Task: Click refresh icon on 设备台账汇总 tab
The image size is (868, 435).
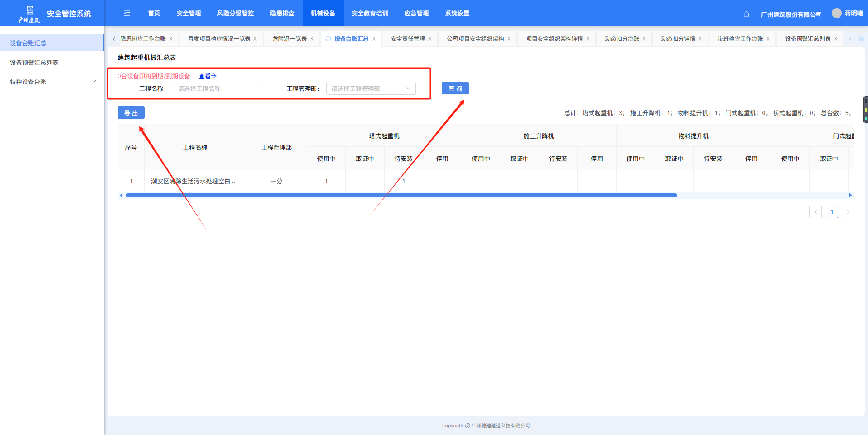Action: (x=328, y=39)
